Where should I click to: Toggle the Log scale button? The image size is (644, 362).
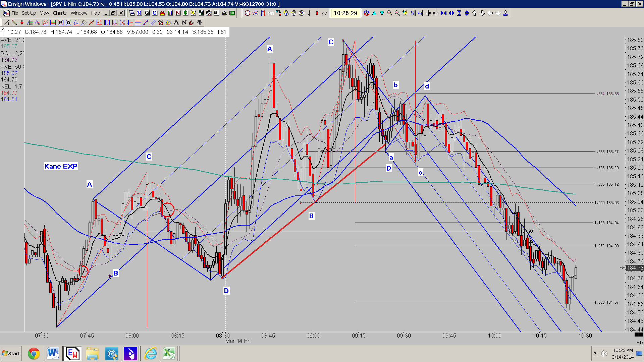pyautogui.click(x=421, y=13)
